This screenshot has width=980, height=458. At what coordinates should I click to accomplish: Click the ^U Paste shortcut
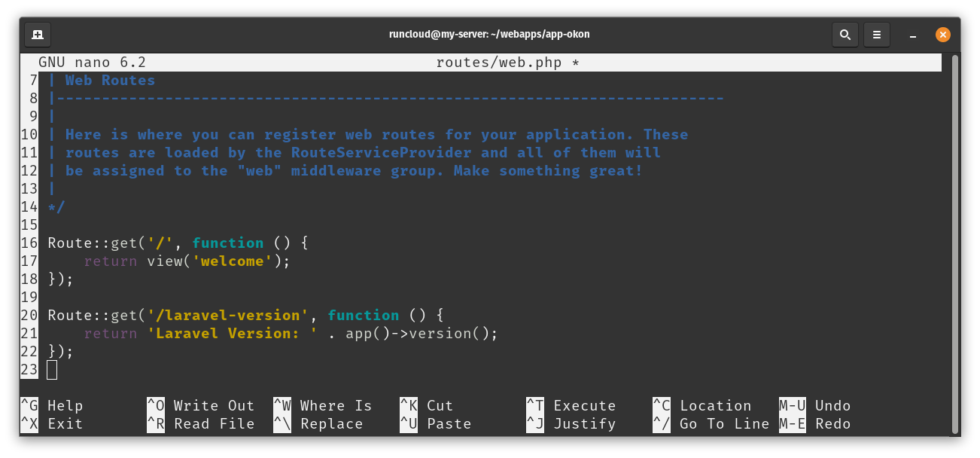(436, 424)
